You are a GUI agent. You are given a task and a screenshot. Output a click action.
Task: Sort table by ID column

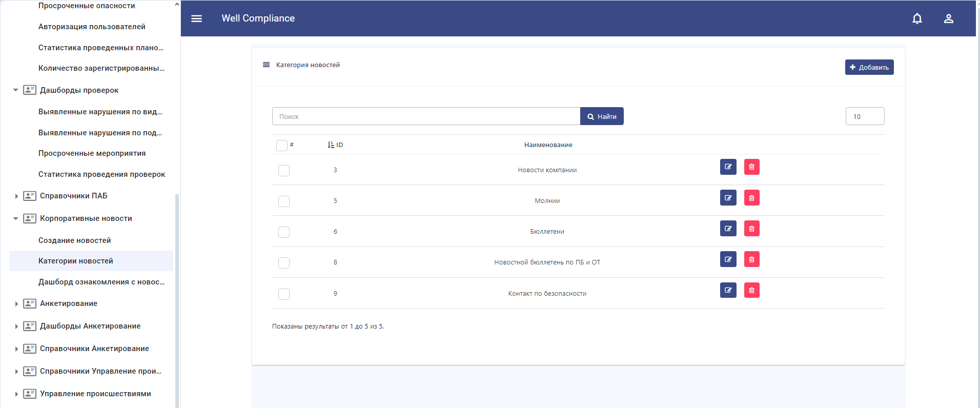coord(335,145)
